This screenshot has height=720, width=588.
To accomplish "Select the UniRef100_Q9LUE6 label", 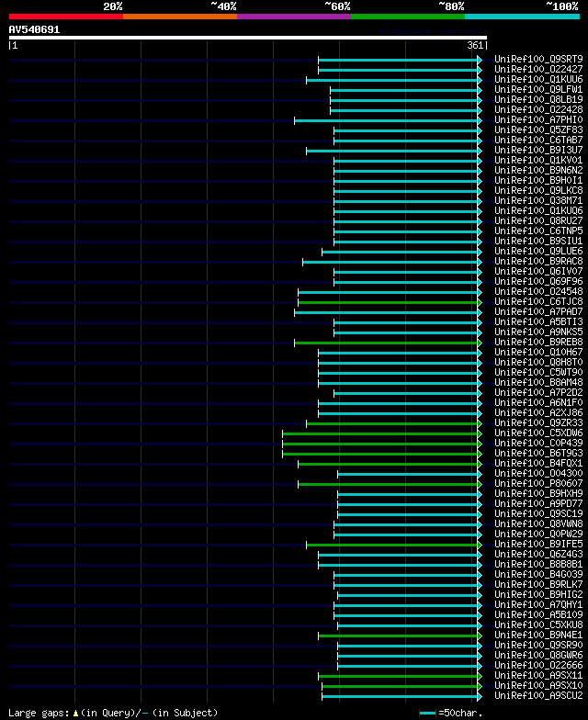I will 538,252.
